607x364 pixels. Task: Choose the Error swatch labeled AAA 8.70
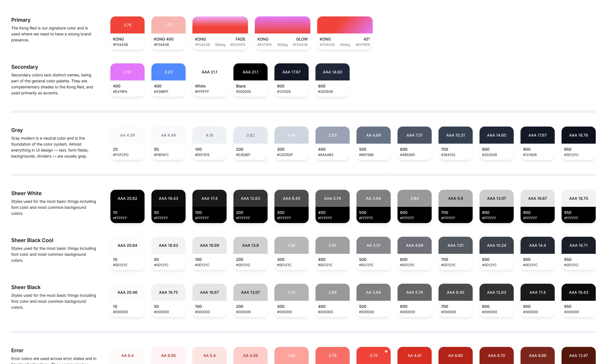pos(496,355)
